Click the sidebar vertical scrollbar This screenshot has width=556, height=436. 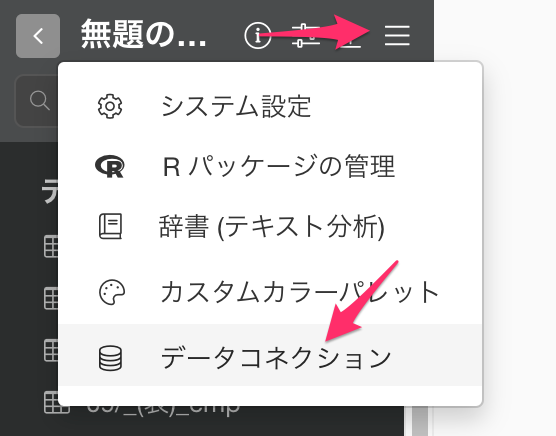click(x=421, y=421)
